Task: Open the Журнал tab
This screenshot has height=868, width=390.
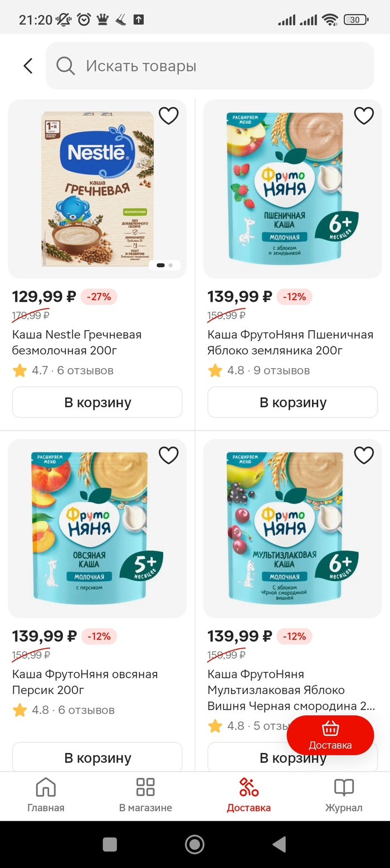Action: point(344,795)
